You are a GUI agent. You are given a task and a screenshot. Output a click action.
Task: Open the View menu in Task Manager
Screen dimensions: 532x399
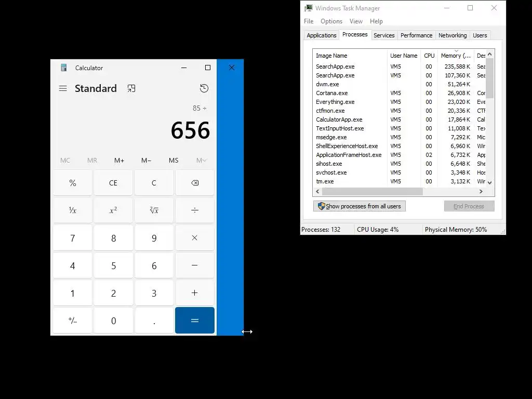coord(356,21)
